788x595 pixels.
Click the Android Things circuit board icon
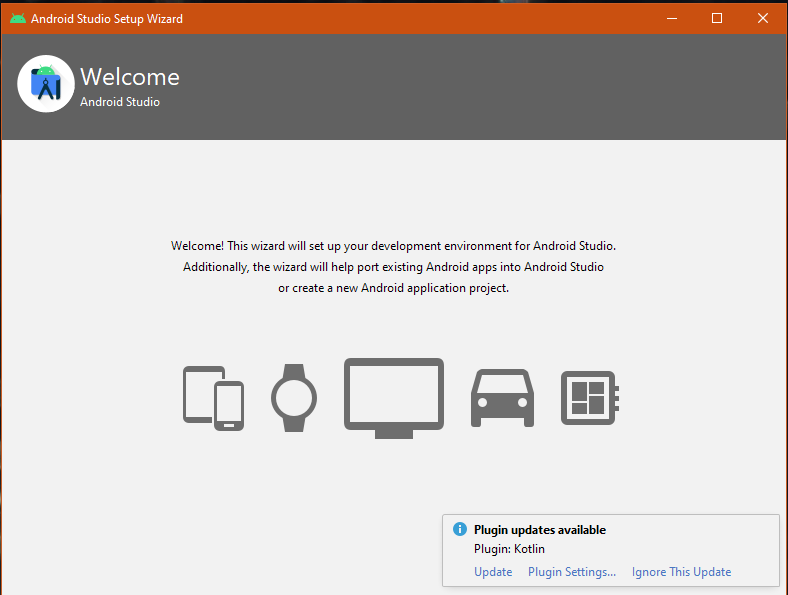tap(591, 397)
